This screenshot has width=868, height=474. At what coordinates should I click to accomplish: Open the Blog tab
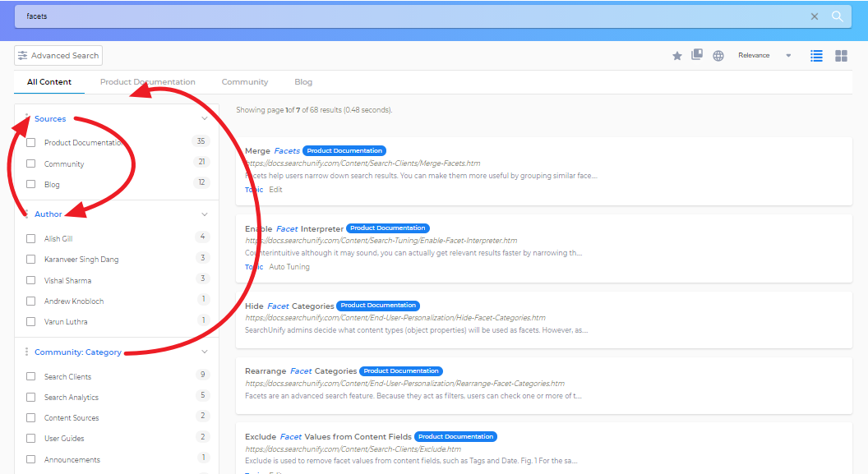[x=303, y=82]
